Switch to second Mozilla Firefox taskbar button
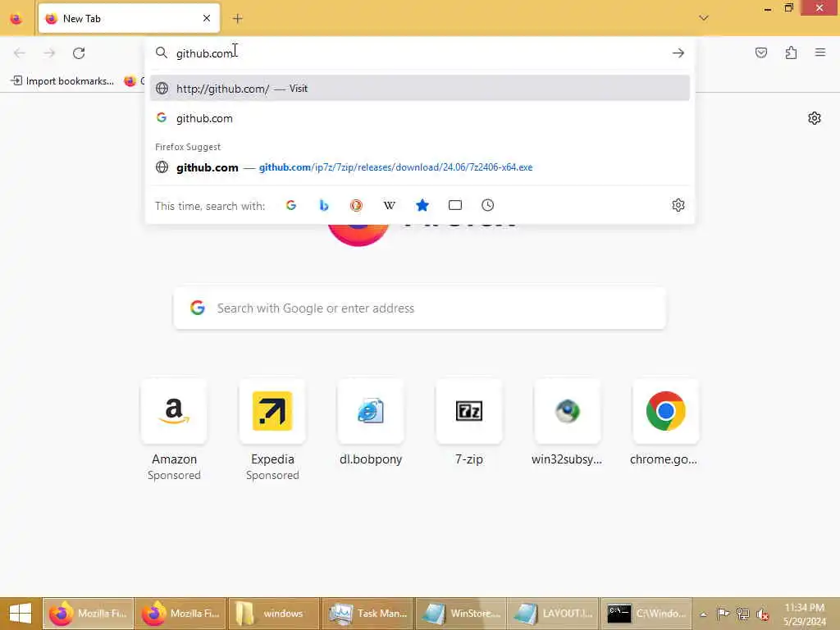The image size is (840, 630). pyautogui.click(x=180, y=614)
